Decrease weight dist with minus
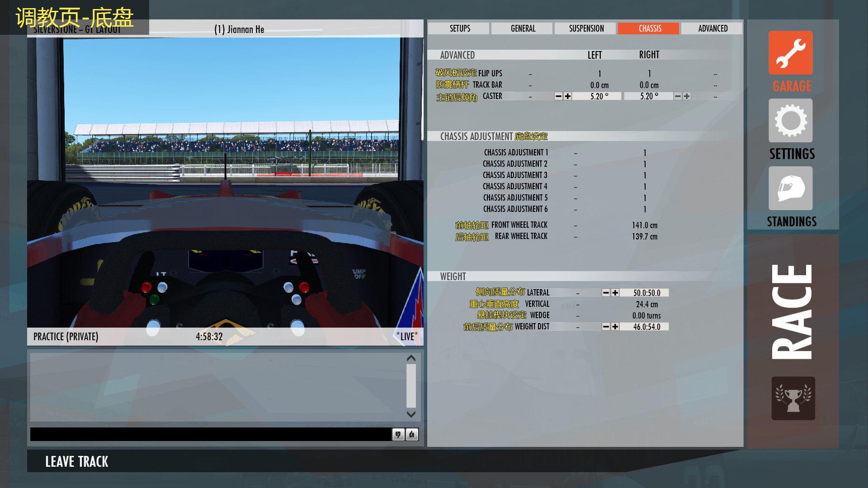 (x=606, y=327)
